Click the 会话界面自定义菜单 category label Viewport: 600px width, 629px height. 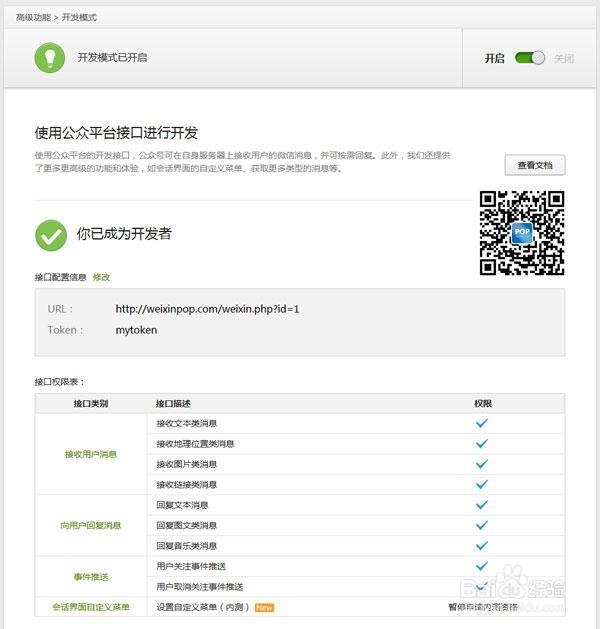[91, 607]
